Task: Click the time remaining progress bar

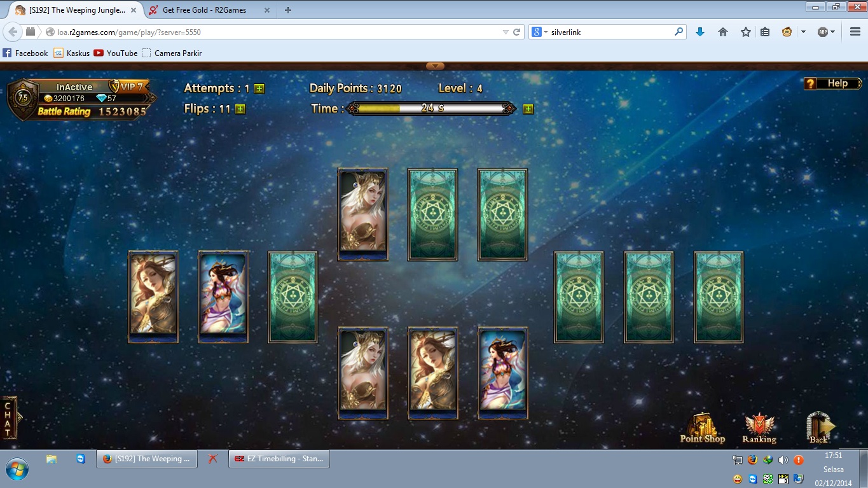Action: [432, 109]
